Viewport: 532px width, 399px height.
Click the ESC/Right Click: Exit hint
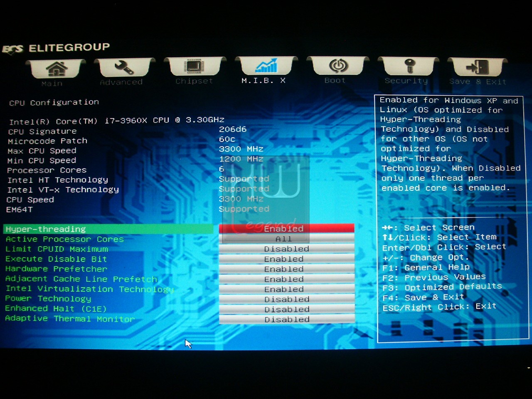tap(439, 307)
